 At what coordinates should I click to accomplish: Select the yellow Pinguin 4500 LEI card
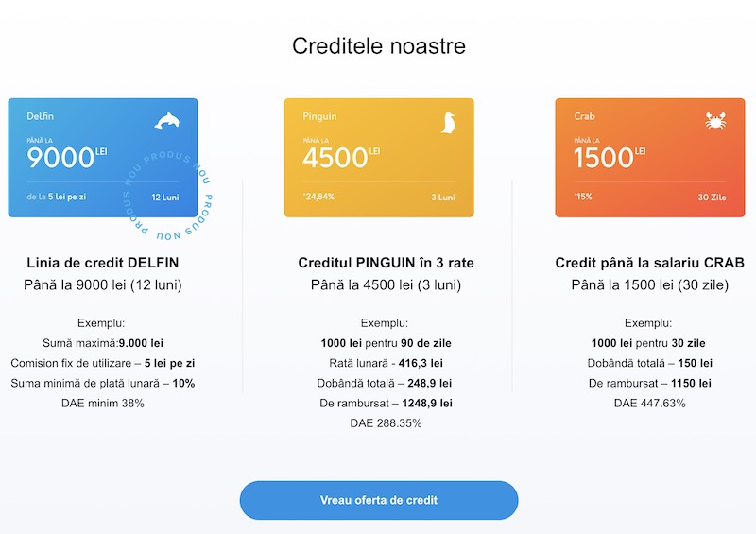pos(379,158)
